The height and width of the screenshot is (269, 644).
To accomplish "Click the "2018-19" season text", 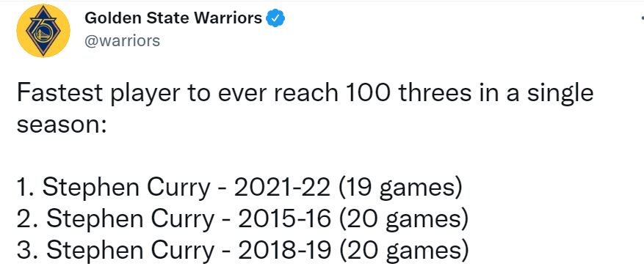I will 284,250.
